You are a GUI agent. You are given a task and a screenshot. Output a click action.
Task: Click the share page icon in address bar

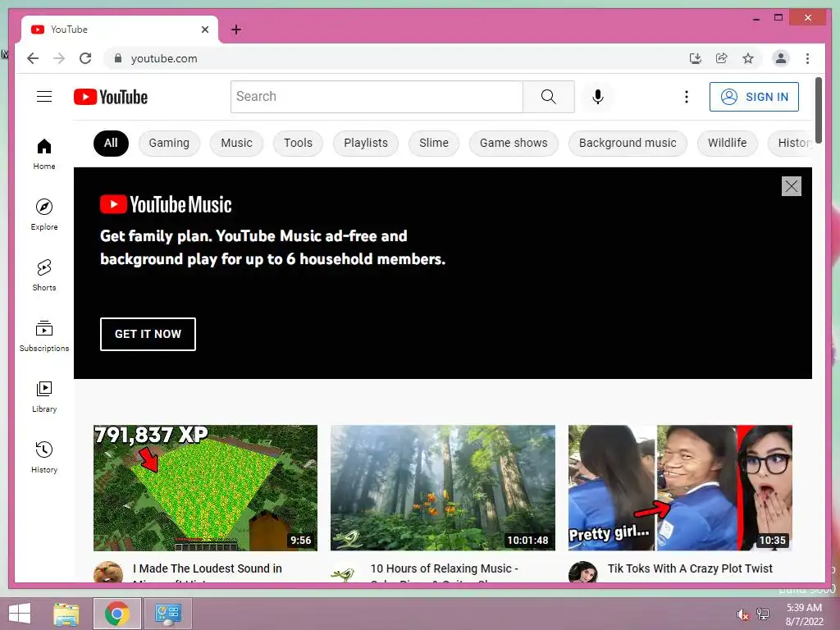pyautogui.click(x=722, y=58)
